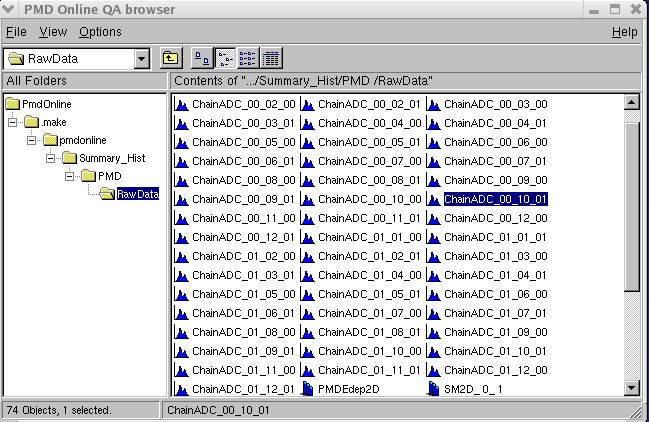
Task: Select the ChainADC_01_10_00 file name
Action: pyautogui.click(x=369, y=352)
